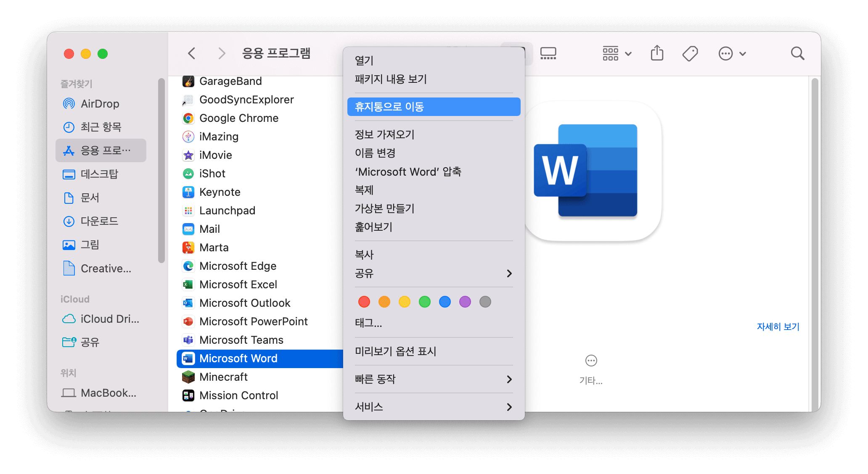Apply the red tag color

point(364,302)
